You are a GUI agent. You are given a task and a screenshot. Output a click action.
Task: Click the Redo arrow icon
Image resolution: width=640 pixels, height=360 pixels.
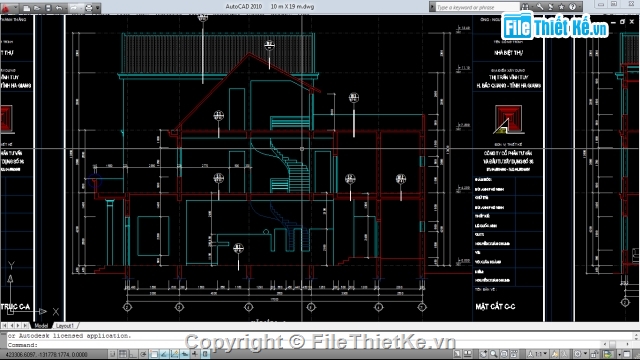73,8
